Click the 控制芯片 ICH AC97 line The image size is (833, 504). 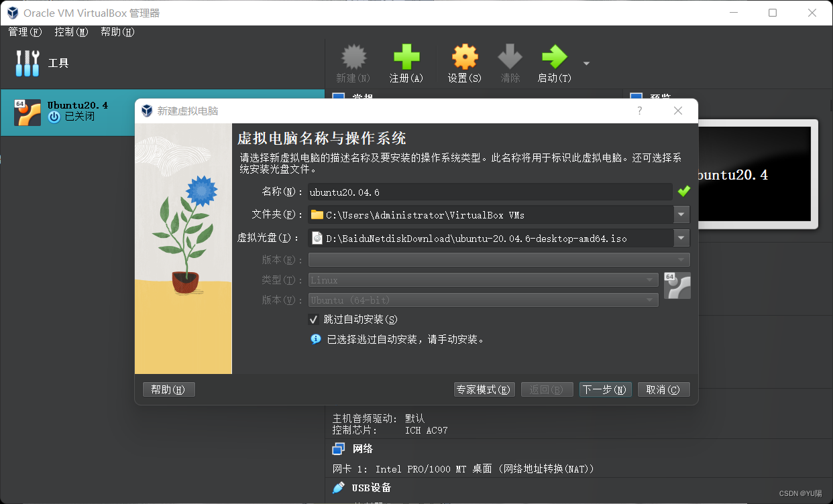(390, 430)
